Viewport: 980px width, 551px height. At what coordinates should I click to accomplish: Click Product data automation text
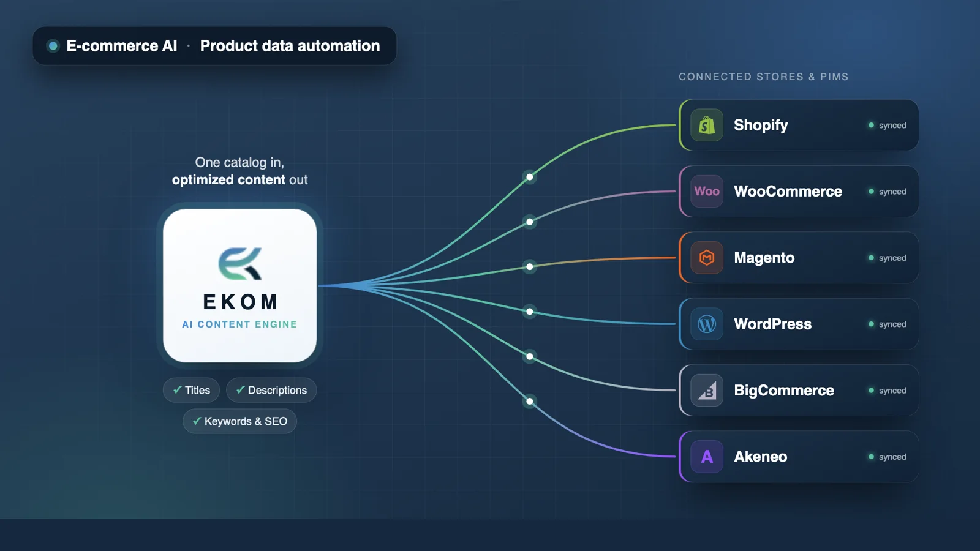[x=290, y=46]
